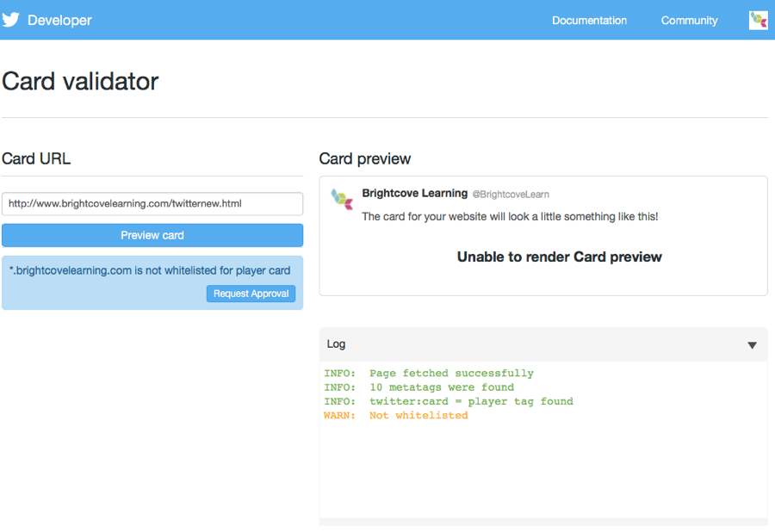Select the 'Page fetched successfully' log line

tap(429, 373)
